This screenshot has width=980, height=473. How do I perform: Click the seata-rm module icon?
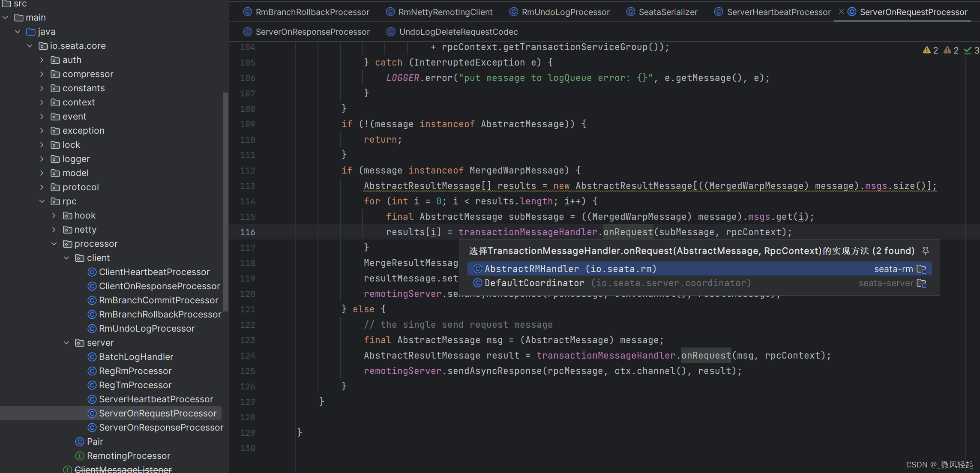pos(921,269)
